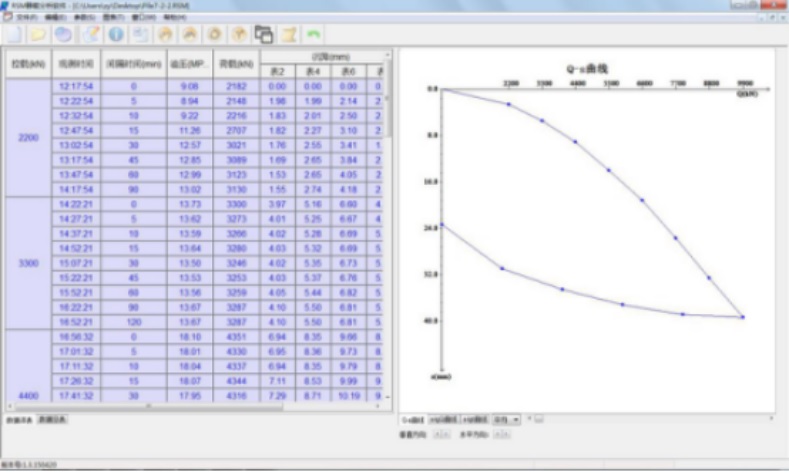Open the 帮助(H) menu

(x=174, y=18)
